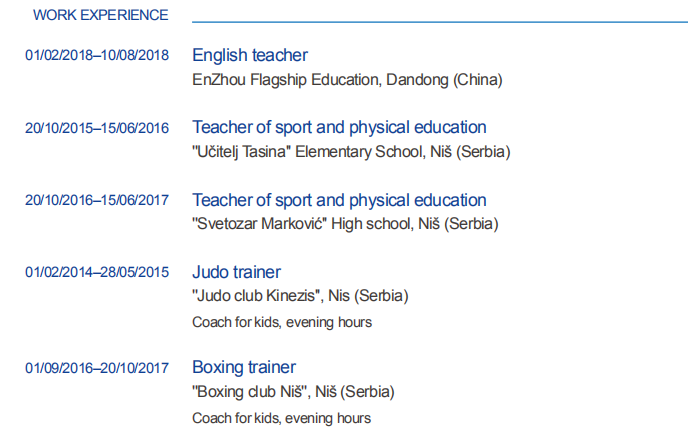Select the teacher title above "Svetozar Marković" school
The height and width of the screenshot is (435, 688).
(x=339, y=200)
